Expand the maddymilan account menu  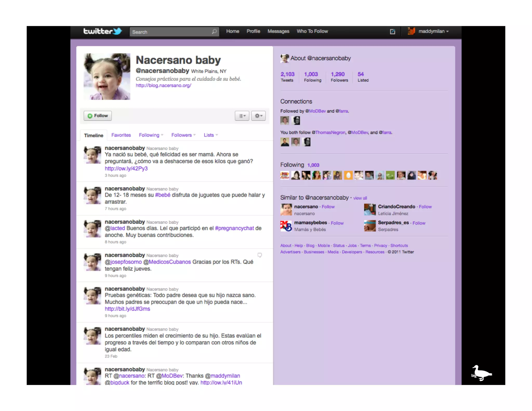(x=433, y=31)
